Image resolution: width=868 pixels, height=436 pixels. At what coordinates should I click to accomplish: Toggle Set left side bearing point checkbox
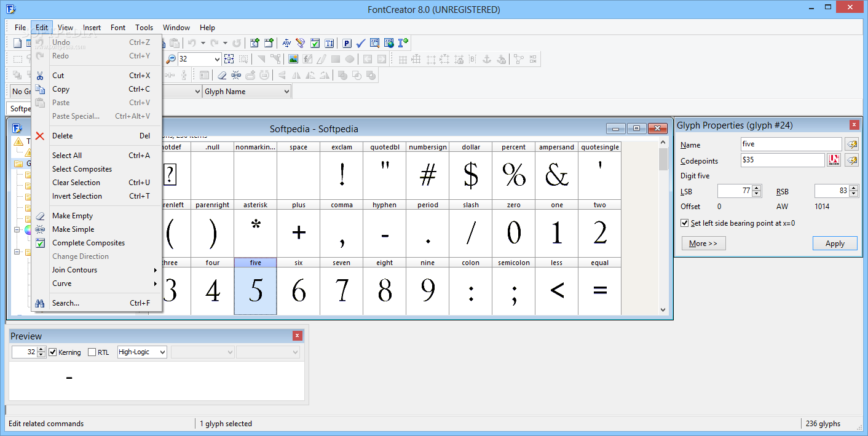tap(685, 223)
